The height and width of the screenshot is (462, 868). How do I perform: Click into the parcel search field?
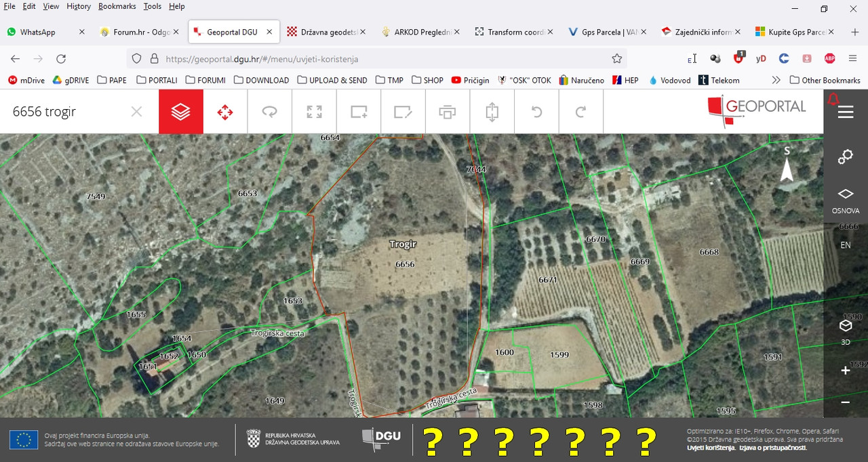click(68, 112)
